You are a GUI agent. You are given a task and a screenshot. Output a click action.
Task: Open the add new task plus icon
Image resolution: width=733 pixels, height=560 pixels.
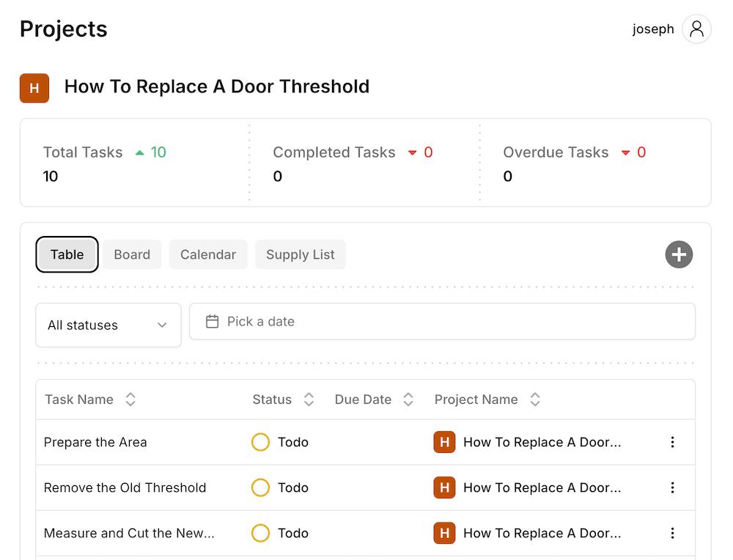(x=679, y=254)
